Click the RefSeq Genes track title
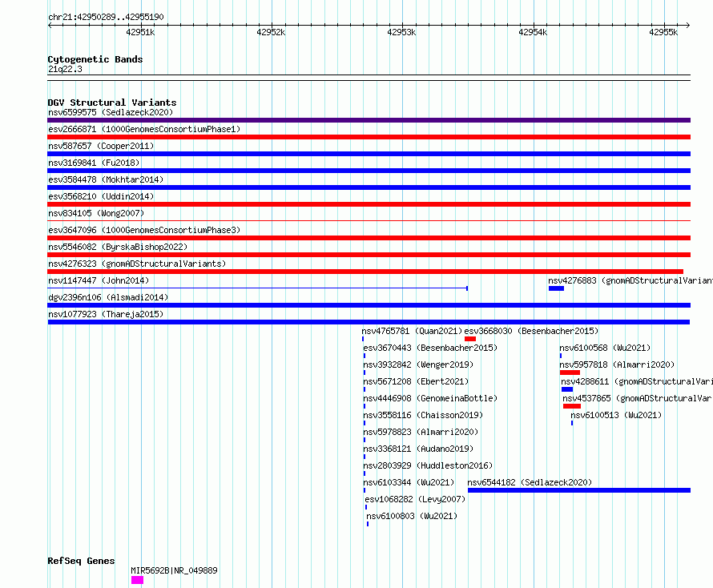713x588 pixels. tap(82, 561)
